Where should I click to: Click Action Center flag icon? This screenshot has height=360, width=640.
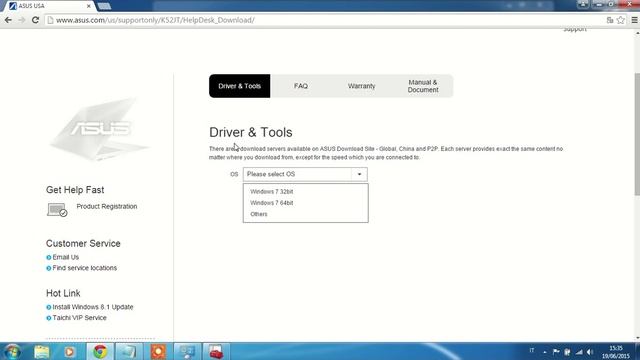[x=556, y=351]
